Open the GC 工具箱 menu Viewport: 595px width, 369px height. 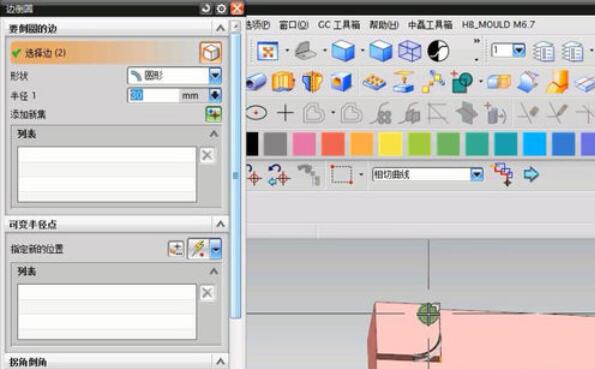point(339,25)
